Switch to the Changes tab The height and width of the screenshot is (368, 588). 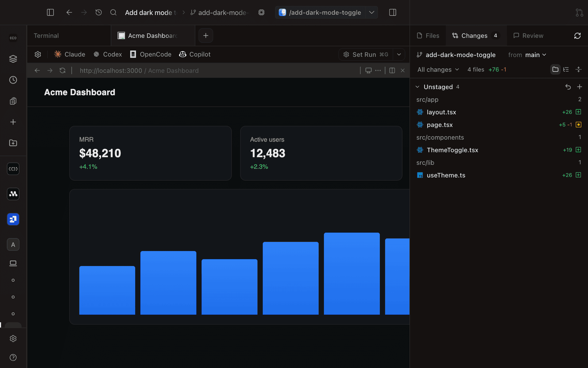(476, 36)
